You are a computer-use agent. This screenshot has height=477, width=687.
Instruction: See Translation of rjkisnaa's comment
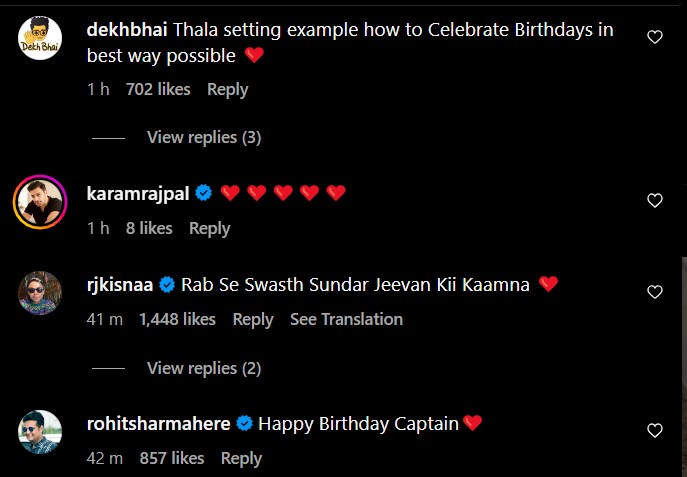pos(346,319)
